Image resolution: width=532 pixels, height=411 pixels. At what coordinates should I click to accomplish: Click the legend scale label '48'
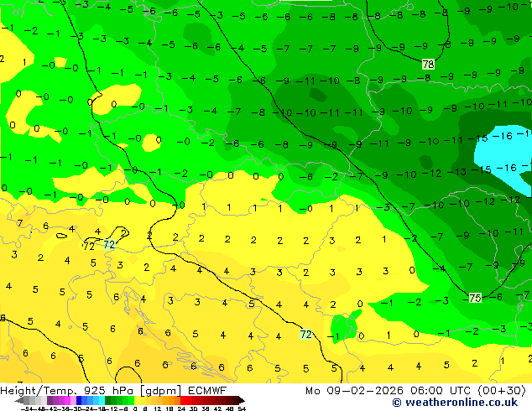pos(230,408)
